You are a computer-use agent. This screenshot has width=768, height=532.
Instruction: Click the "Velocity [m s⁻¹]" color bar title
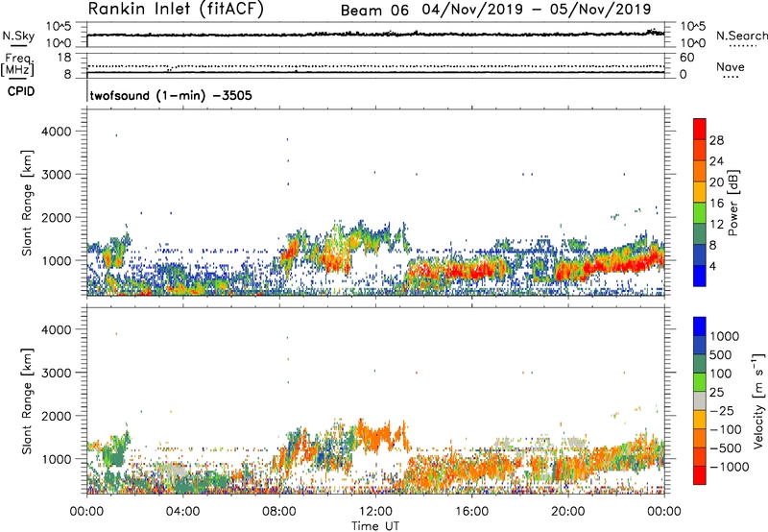pos(758,400)
